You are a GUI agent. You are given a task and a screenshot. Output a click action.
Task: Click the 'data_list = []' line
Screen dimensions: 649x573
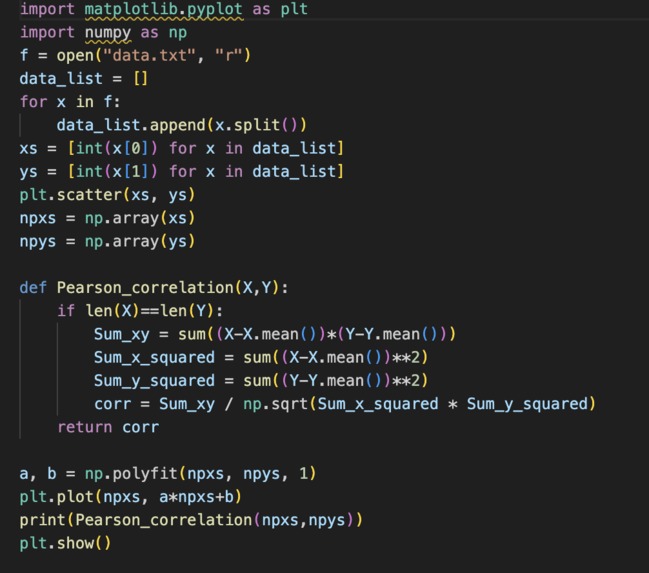tap(84, 79)
